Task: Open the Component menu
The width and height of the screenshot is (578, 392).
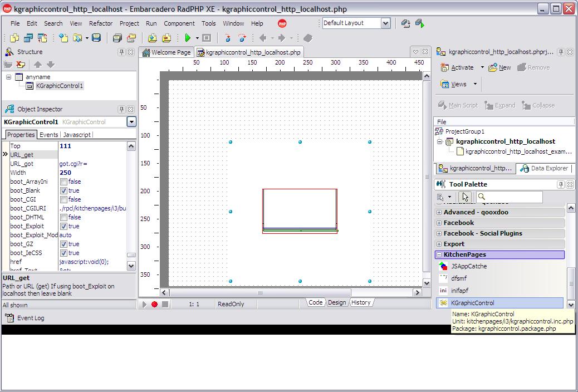Action: (179, 23)
